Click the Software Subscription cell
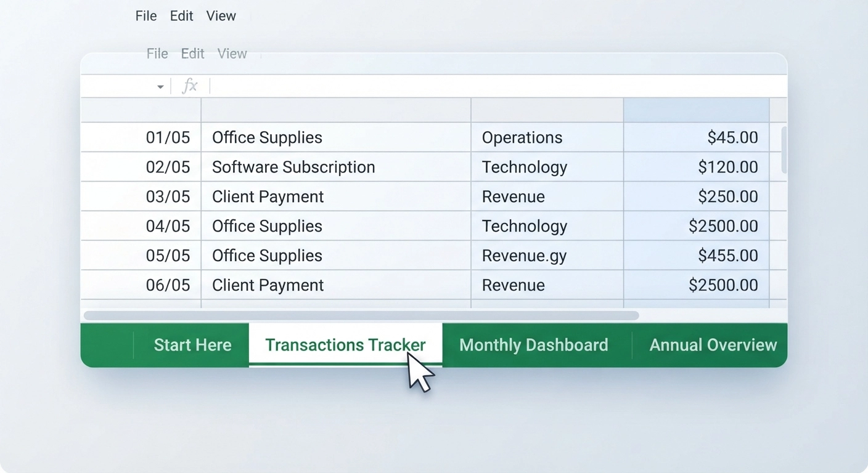 (x=336, y=167)
